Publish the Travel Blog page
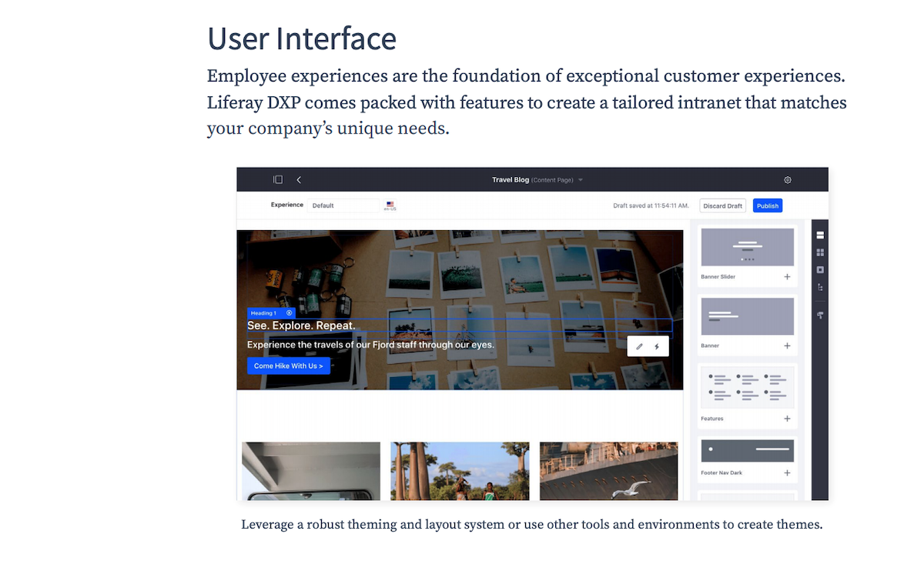Image resolution: width=924 pixels, height=561 pixels. coord(767,205)
